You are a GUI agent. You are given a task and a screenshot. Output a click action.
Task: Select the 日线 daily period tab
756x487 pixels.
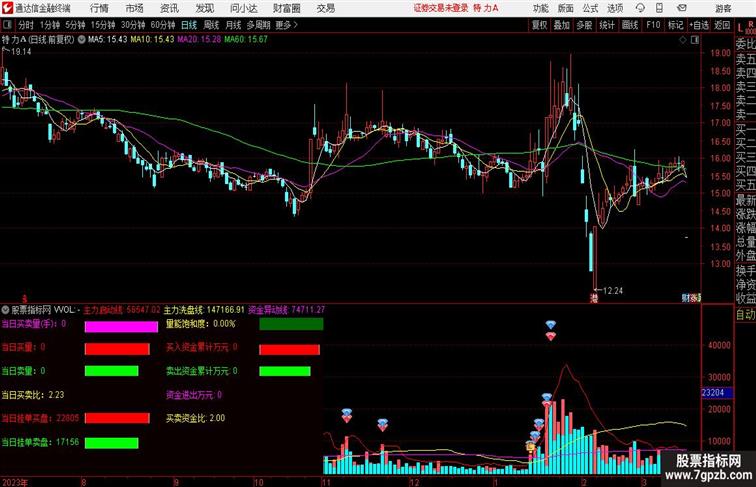(x=189, y=25)
